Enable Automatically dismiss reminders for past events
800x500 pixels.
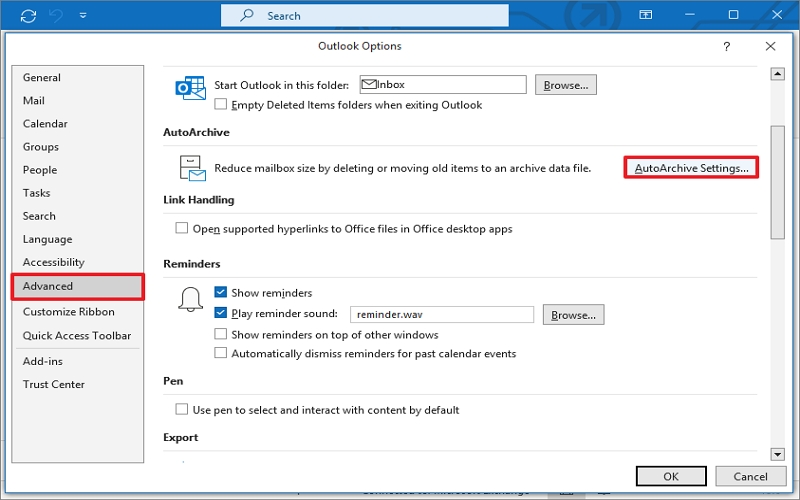coord(220,353)
